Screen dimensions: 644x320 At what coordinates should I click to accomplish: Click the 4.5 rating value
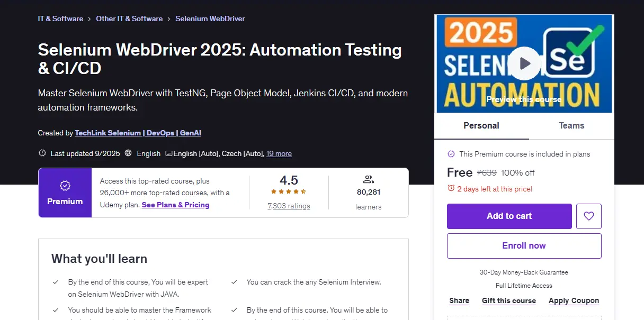click(x=289, y=180)
